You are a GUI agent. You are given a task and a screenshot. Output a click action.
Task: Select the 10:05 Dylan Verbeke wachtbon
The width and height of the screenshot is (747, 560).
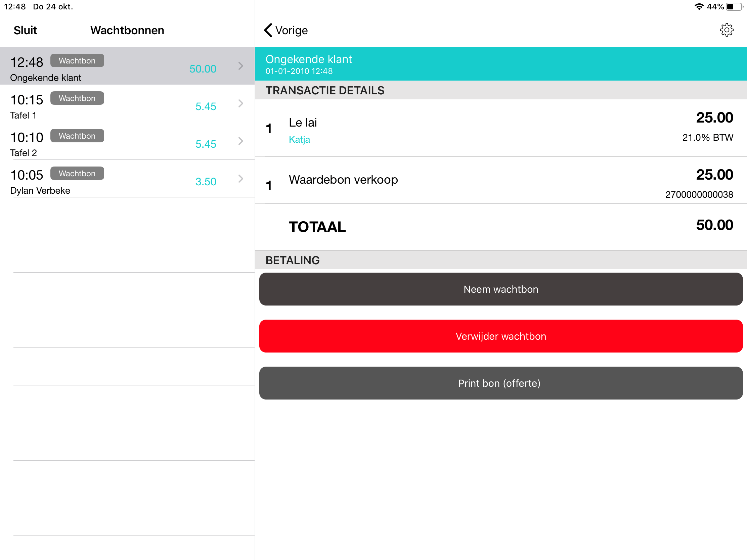tap(112, 182)
